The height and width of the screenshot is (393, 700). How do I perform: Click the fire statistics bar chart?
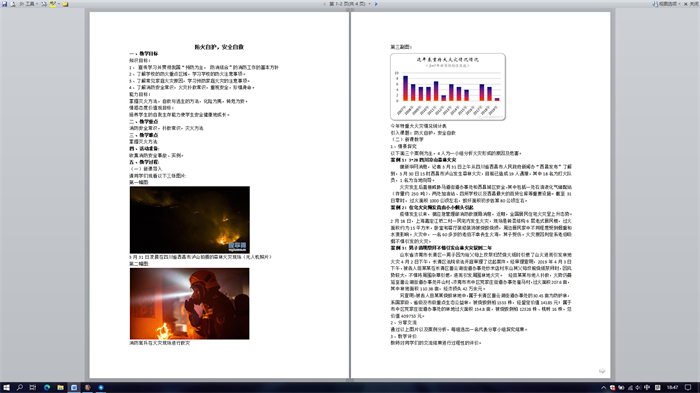448,87
